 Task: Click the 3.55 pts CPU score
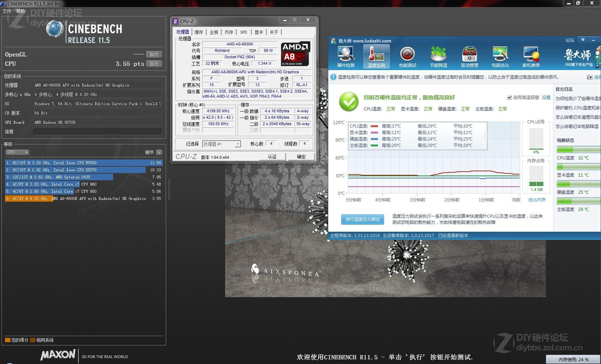130,64
